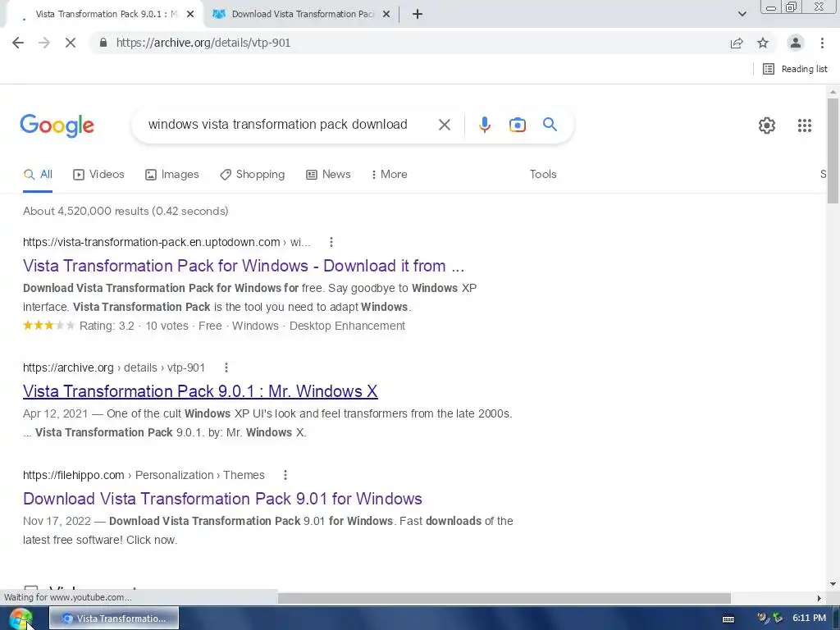Click the vertical scrollbar thumb
840x630 pixels.
pyautogui.click(x=833, y=151)
